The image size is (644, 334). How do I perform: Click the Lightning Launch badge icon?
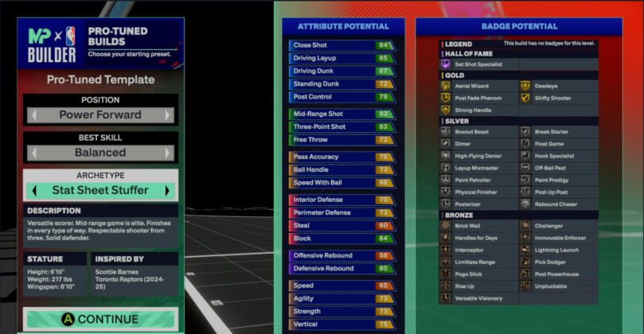pyautogui.click(x=525, y=250)
